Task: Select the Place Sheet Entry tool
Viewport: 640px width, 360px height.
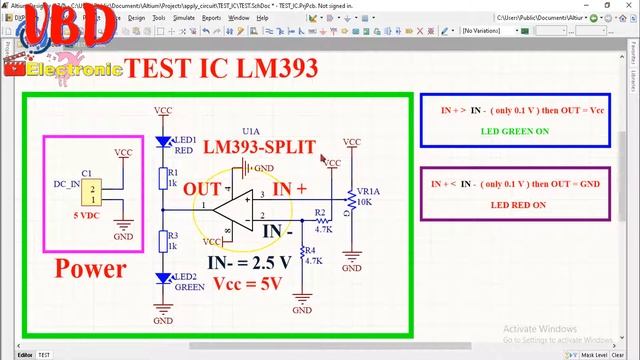Action: click(x=366, y=31)
